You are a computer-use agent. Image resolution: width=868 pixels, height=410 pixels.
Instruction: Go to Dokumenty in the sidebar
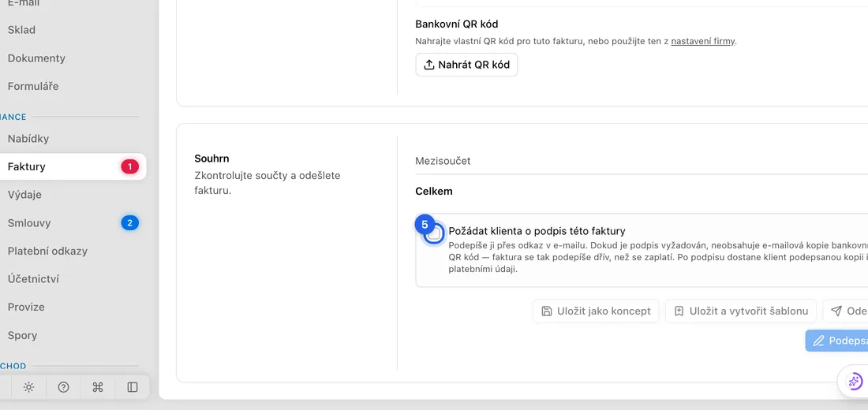(36, 58)
